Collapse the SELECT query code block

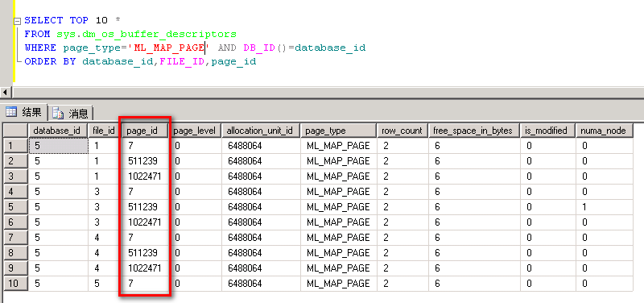pos(17,21)
